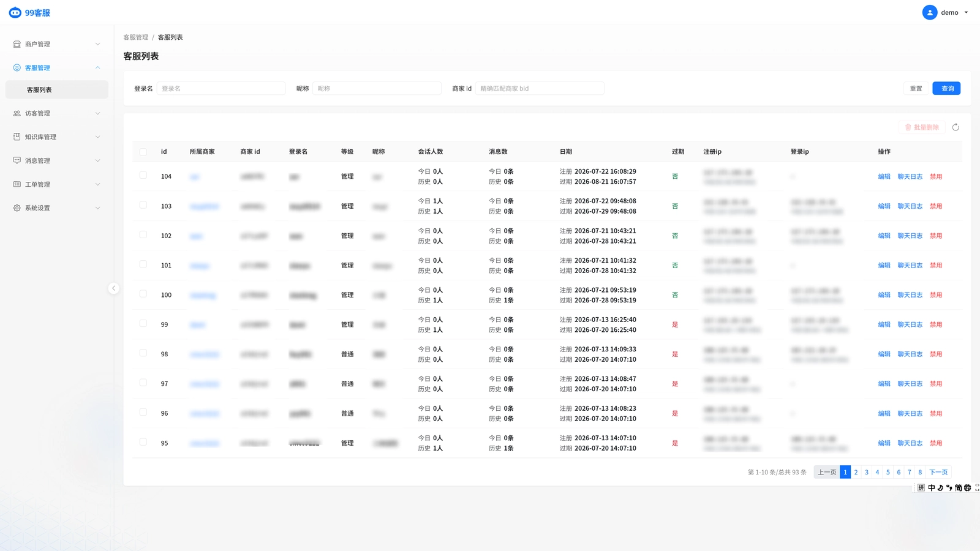
Task: Click the 查询 search button
Action: (946, 89)
